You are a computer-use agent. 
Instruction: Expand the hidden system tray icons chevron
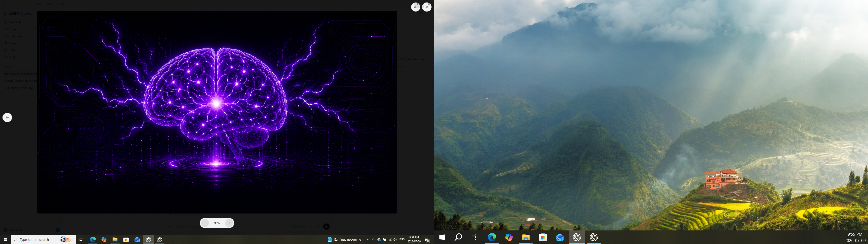click(368, 240)
